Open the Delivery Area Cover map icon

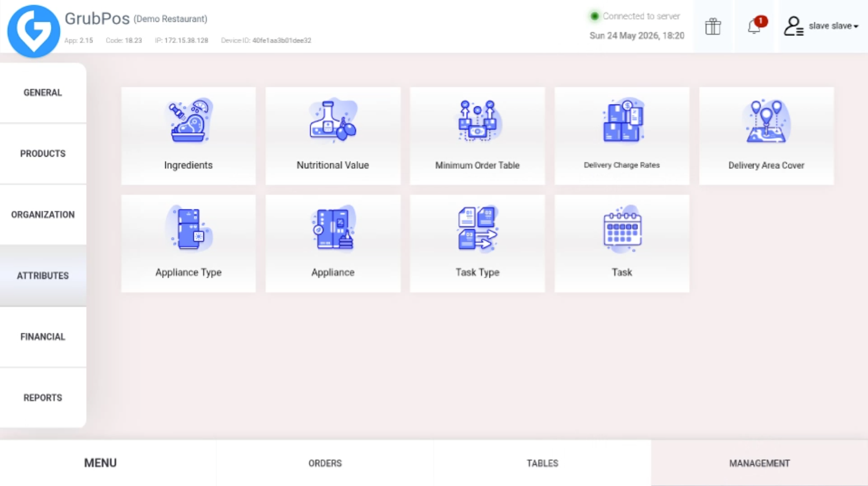766,120
